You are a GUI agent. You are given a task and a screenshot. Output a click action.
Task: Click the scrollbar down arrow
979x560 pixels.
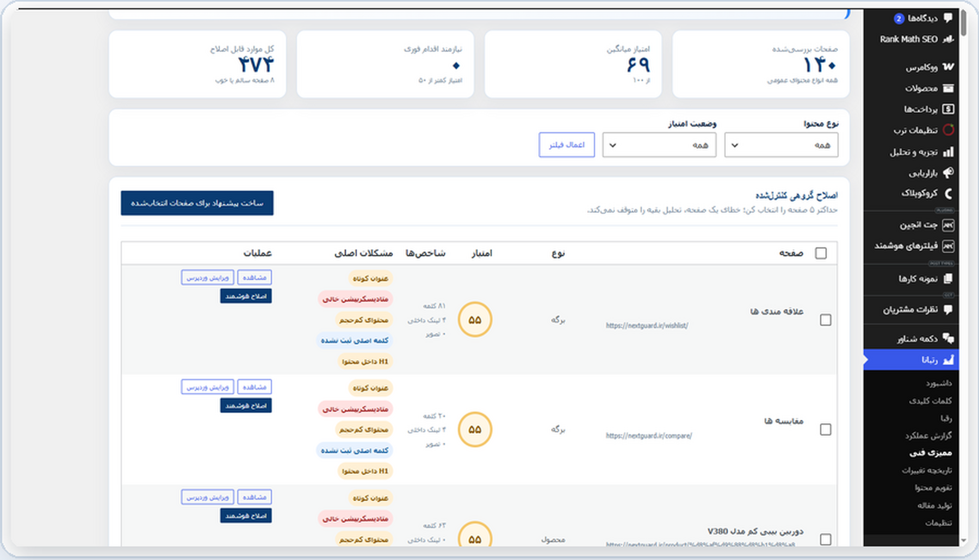click(964, 541)
